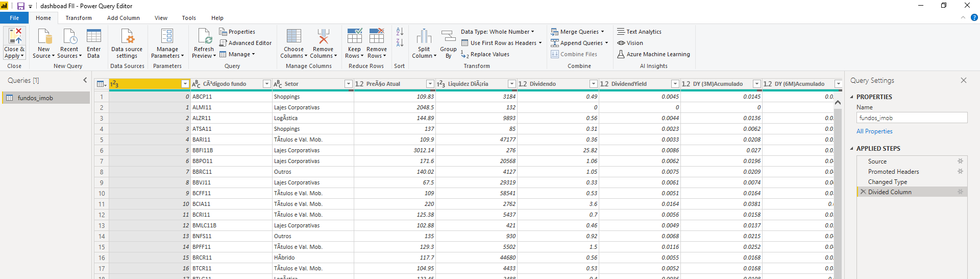980x279 pixels.
Task: Collapse the Queries pane
Action: 85,80
